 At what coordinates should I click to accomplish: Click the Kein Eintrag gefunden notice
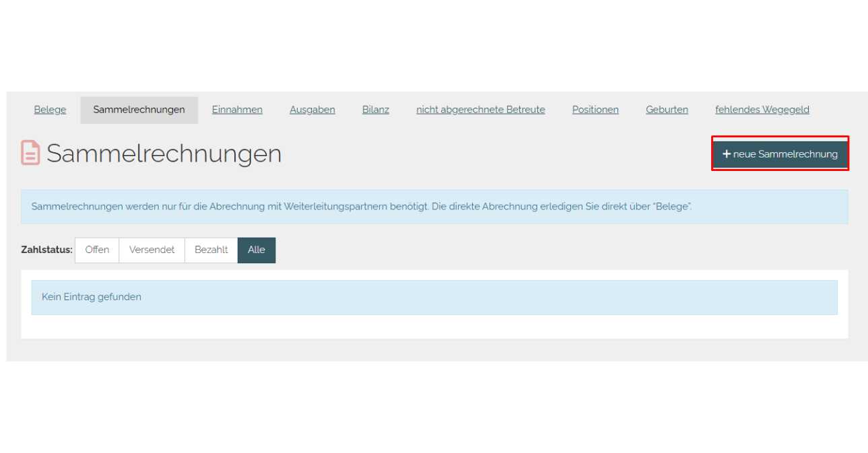click(92, 297)
